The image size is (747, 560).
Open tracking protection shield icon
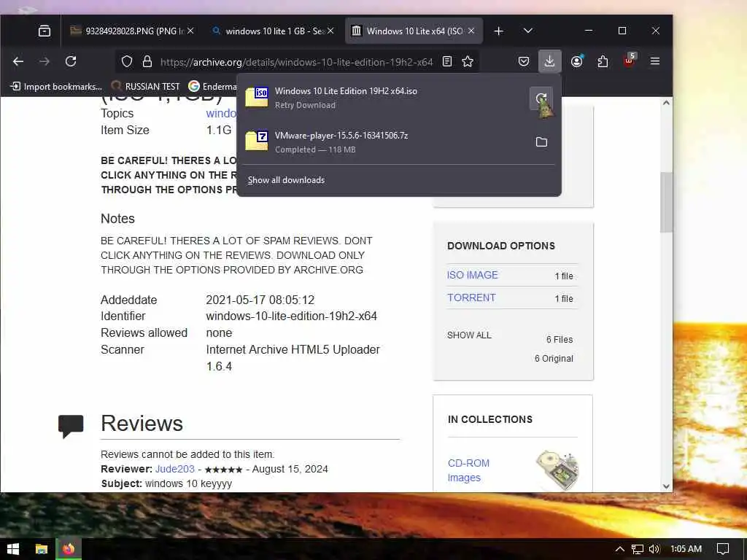127,61
